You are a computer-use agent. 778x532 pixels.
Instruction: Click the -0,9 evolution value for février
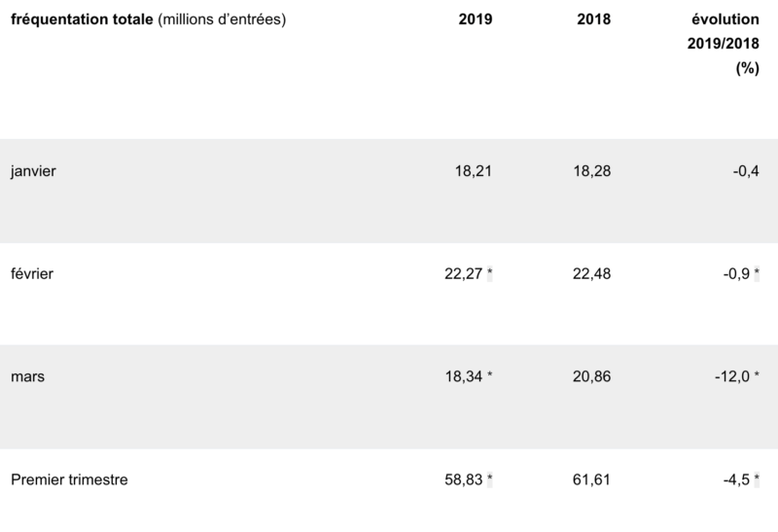coord(738,274)
